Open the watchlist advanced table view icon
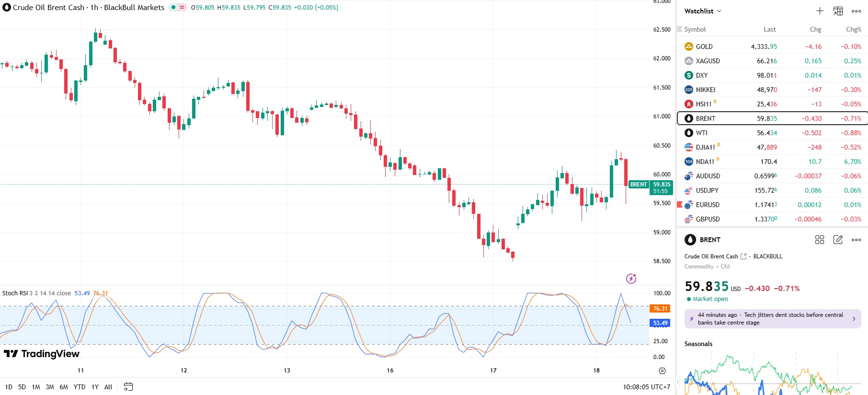The image size is (868, 395). click(838, 11)
